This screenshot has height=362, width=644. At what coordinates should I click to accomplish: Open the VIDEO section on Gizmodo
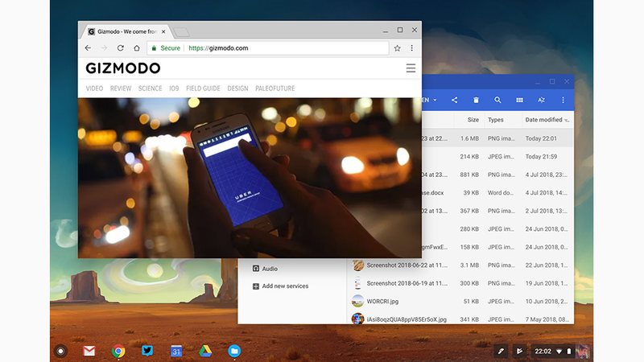pyautogui.click(x=94, y=88)
